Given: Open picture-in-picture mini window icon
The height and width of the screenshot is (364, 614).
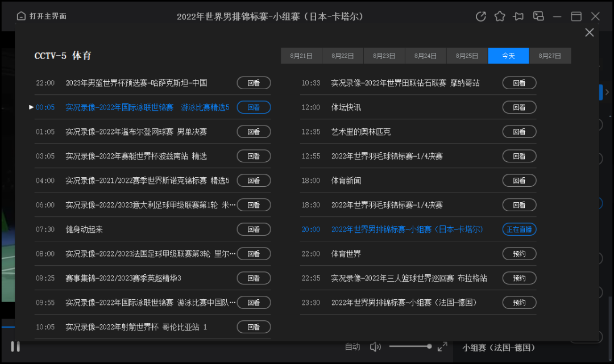Looking at the screenshot, I should point(538,16).
